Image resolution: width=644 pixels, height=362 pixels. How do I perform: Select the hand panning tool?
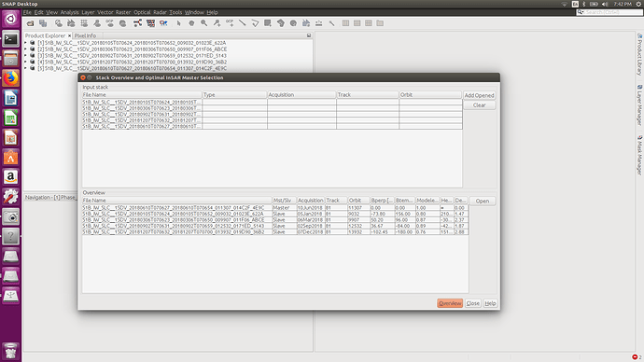point(191,23)
